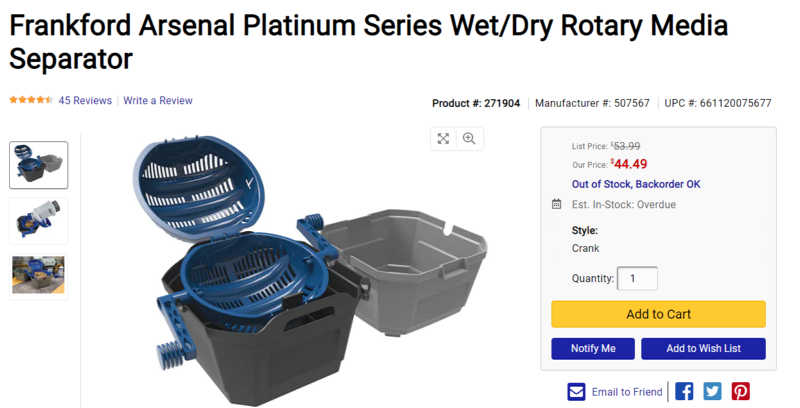Viewport: 800px width, 408px height.
Task: Share product on Twitter icon
Action: 712,391
